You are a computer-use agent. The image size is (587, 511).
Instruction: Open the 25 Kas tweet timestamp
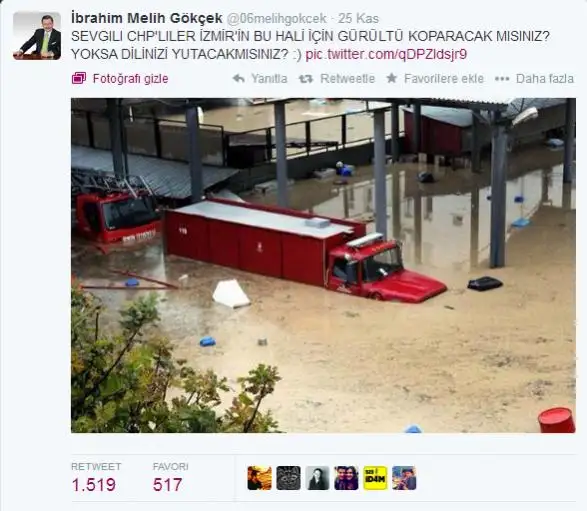358,18
